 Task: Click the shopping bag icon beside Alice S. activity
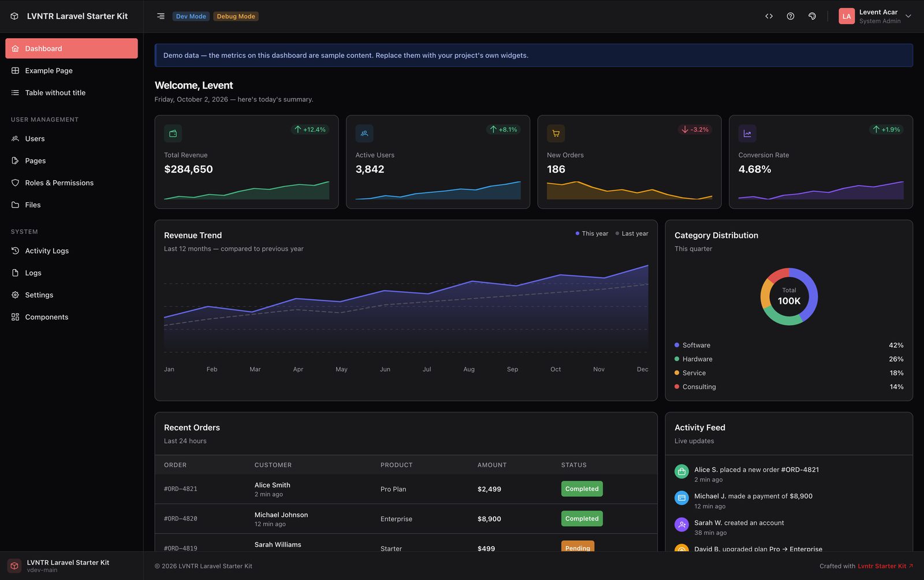(681, 471)
